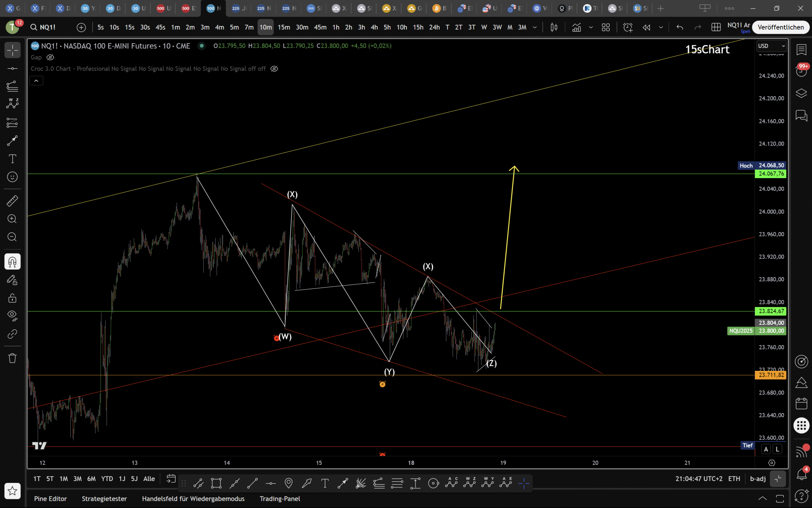This screenshot has width=812, height=508.
Task: Expand the timeframe list chevron
Action: pos(535,27)
